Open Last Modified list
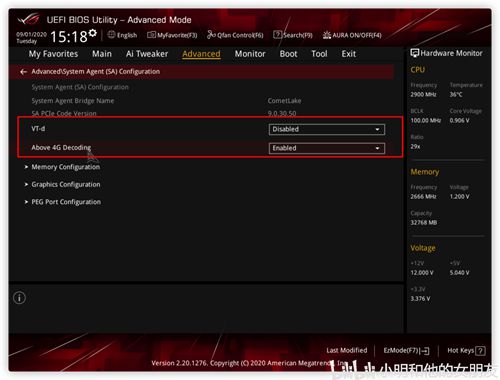The image size is (500, 380). (347, 350)
